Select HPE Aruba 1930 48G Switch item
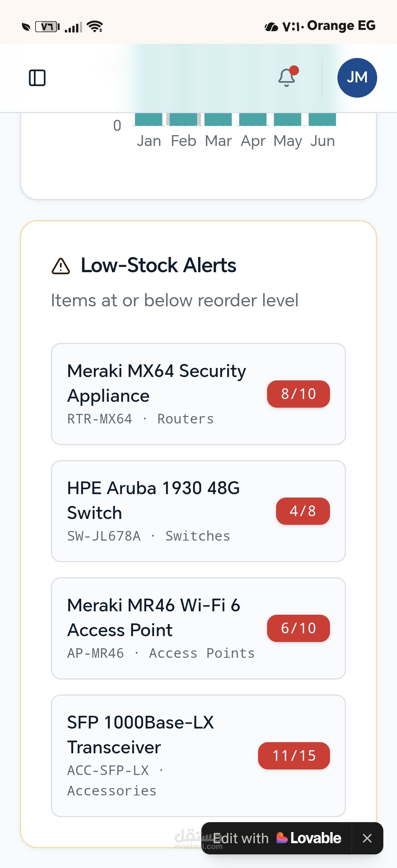 coord(198,511)
